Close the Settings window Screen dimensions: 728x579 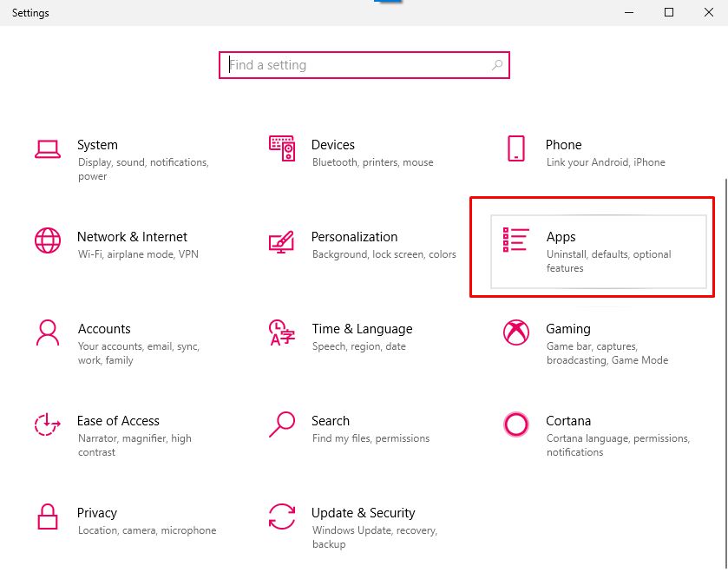pyautogui.click(x=709, y=12)
